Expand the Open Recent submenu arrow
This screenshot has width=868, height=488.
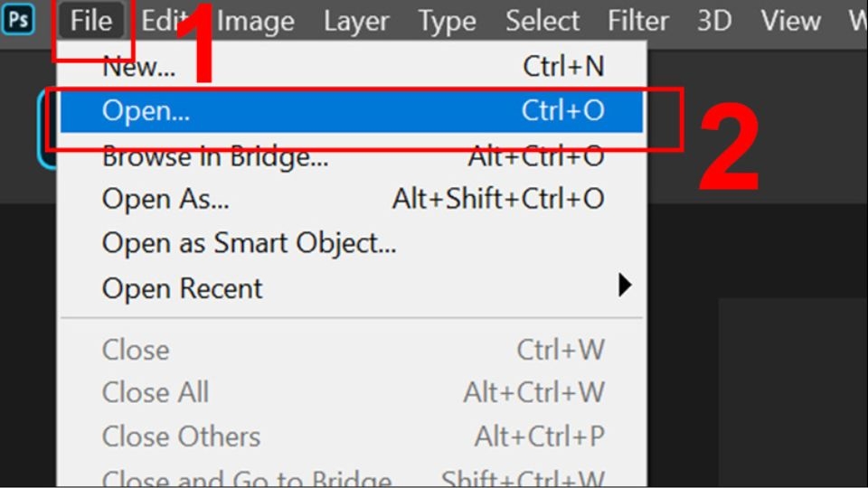point(624,287)
